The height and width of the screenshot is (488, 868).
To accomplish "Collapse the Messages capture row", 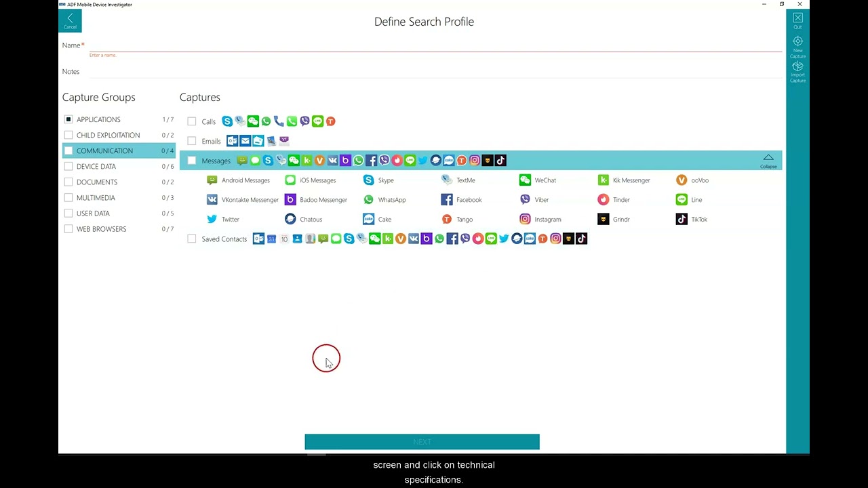I will (768, 161).
